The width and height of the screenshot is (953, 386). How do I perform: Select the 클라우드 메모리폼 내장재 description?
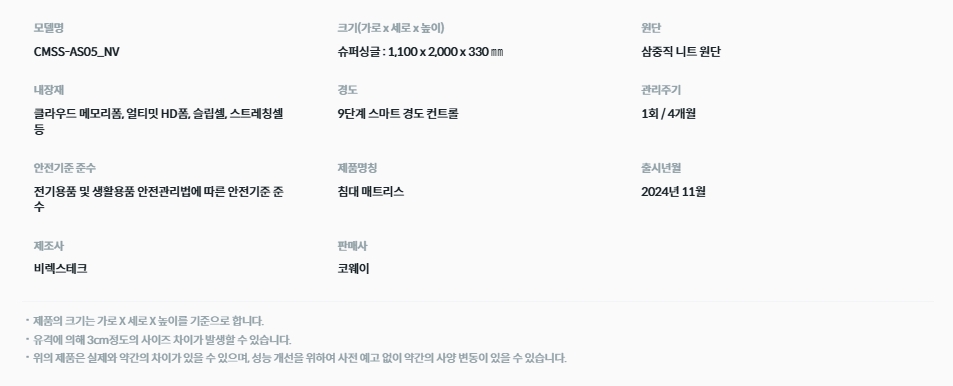pos(159,121)
